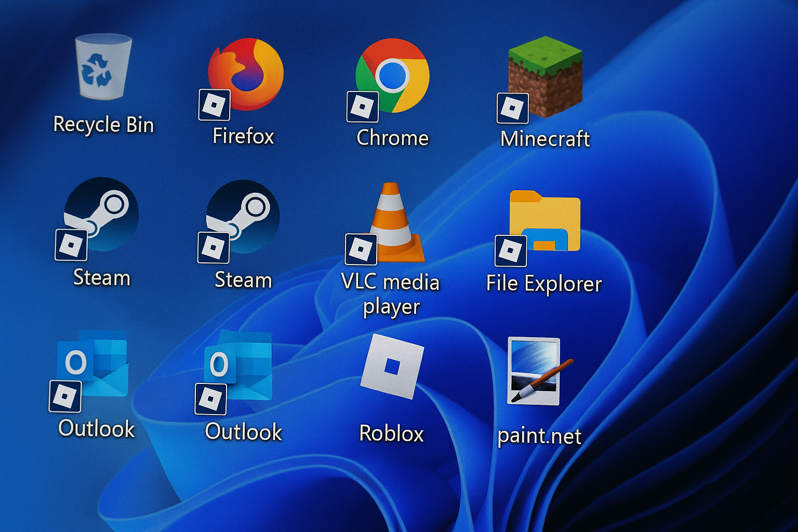
Task: Select the Roblox tilted square icon
Action: click(392, 366)
